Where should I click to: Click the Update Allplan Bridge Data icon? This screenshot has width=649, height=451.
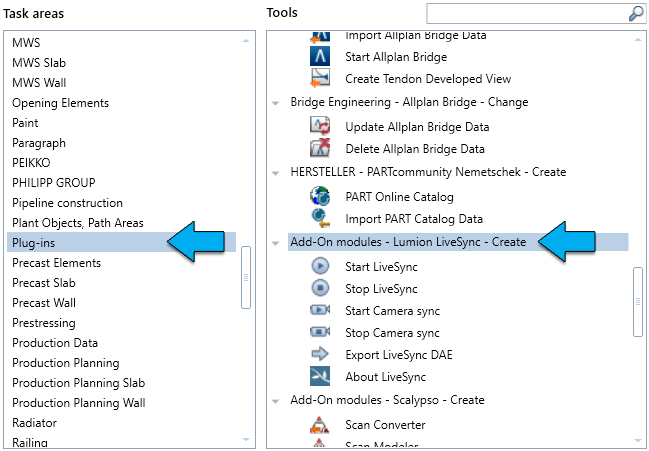[320, 127]
